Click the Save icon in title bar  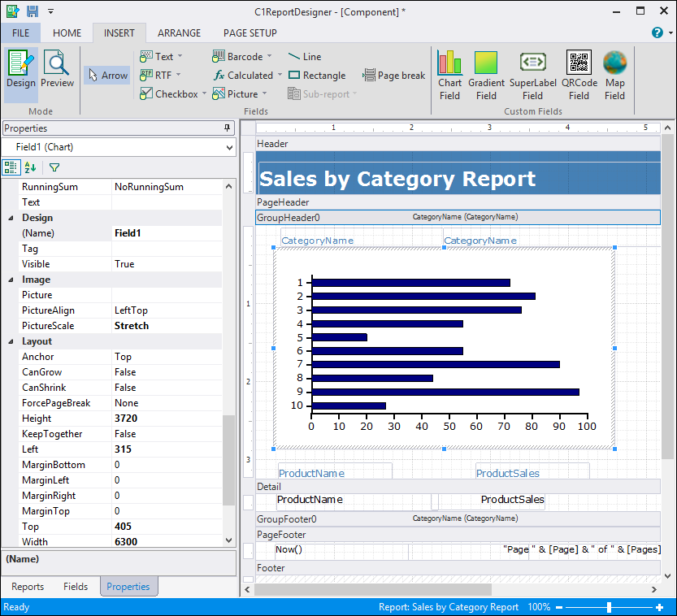pos(33,11)
